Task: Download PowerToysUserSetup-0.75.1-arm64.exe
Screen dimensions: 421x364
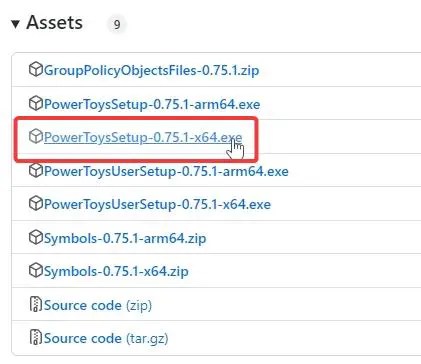Action: click(x=166, y=171)
